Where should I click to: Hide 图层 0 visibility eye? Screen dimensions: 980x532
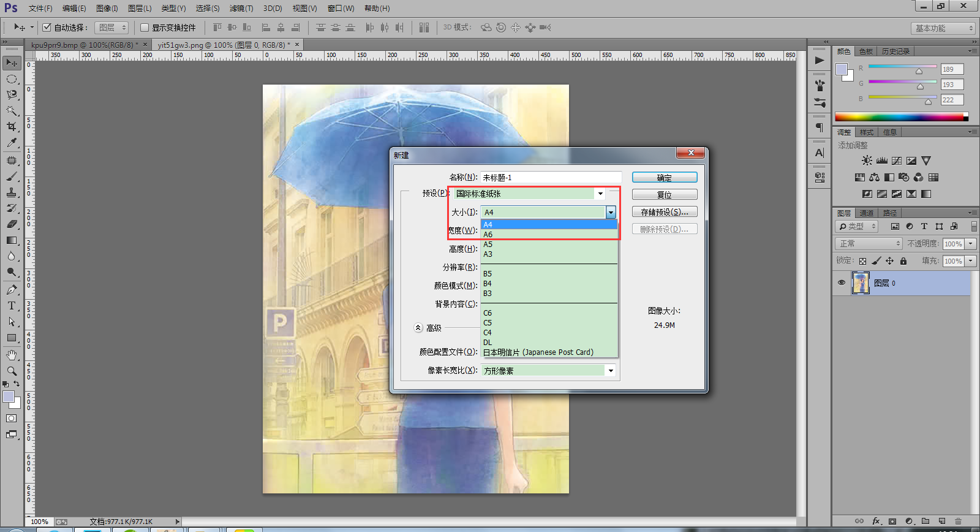click(842, 283)
